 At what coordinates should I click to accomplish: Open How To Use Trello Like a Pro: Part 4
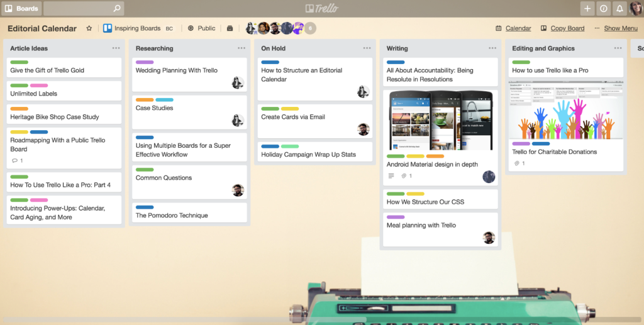click(x=64, y=182)
